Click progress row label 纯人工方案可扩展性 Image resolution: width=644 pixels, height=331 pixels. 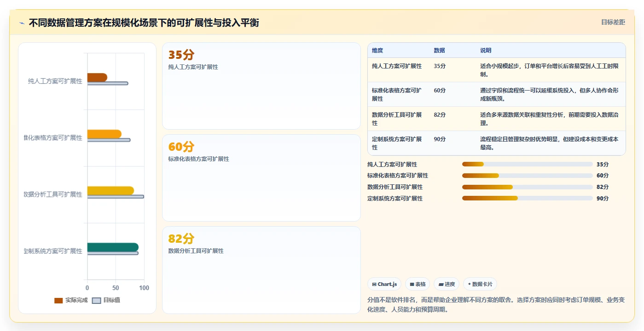point(392,165)
